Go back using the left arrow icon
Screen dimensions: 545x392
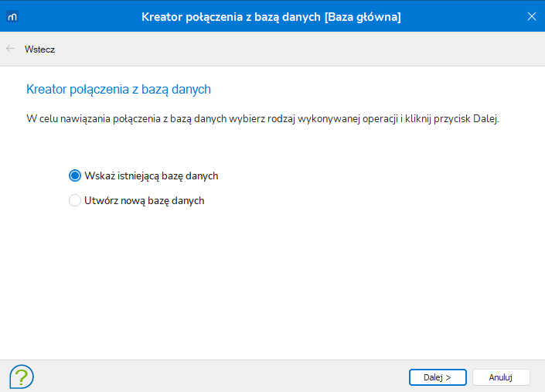tap(10, 49)
